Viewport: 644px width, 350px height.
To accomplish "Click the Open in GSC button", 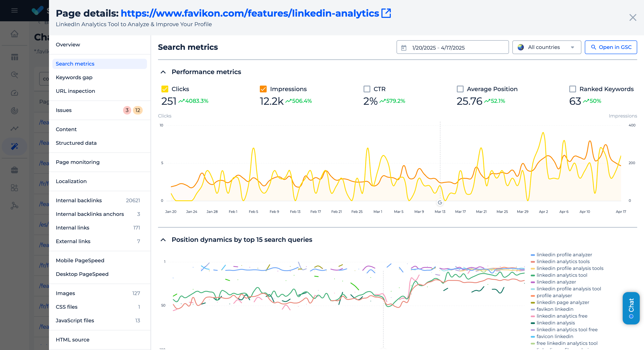I will tap(611, 47).
